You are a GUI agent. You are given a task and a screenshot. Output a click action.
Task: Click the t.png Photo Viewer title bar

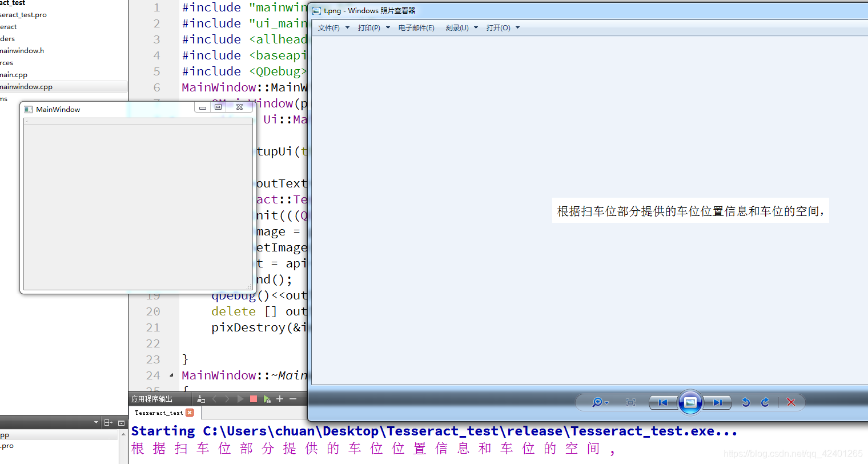588,10
